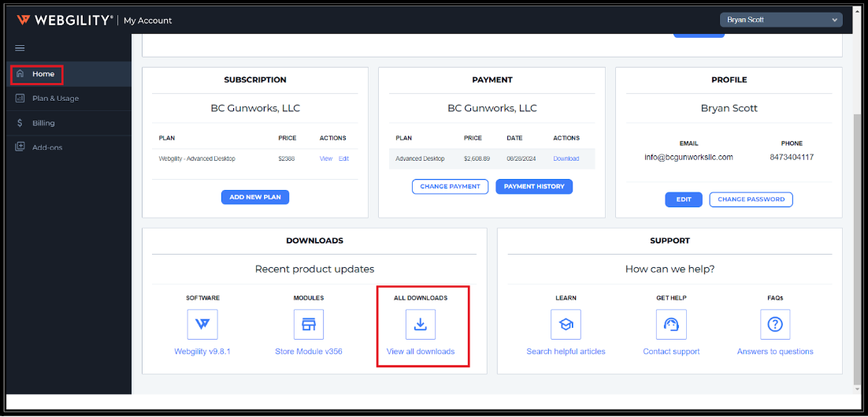
Task: Open Payment History
Action: click(x=534, y=187)
